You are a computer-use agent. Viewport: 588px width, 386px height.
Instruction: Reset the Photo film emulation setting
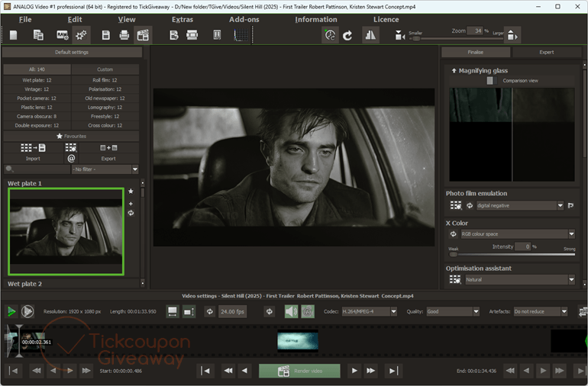470,205
